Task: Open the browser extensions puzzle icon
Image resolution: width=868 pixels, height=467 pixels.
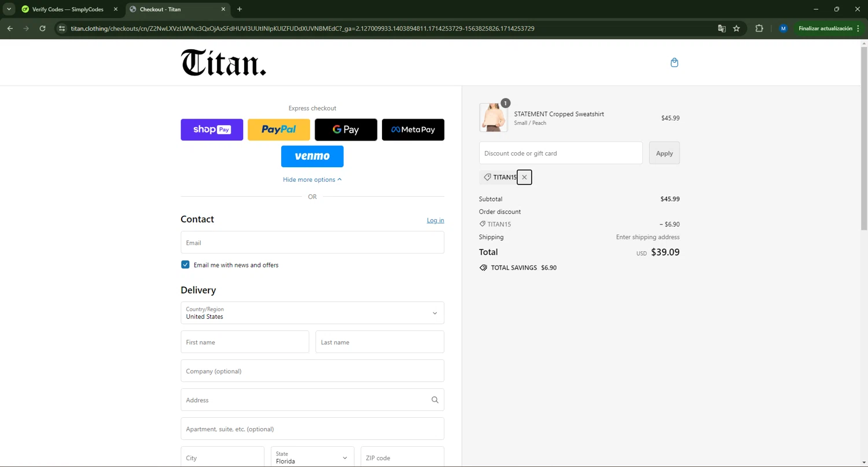Action: pyautogui.click(x=759, y=28)
